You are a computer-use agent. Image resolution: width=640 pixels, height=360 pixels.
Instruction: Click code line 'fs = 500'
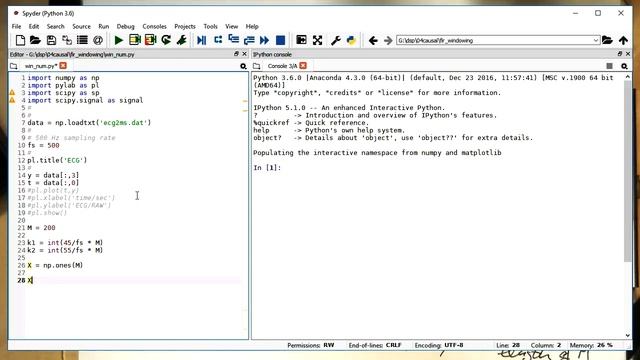[x=43, y=145]
